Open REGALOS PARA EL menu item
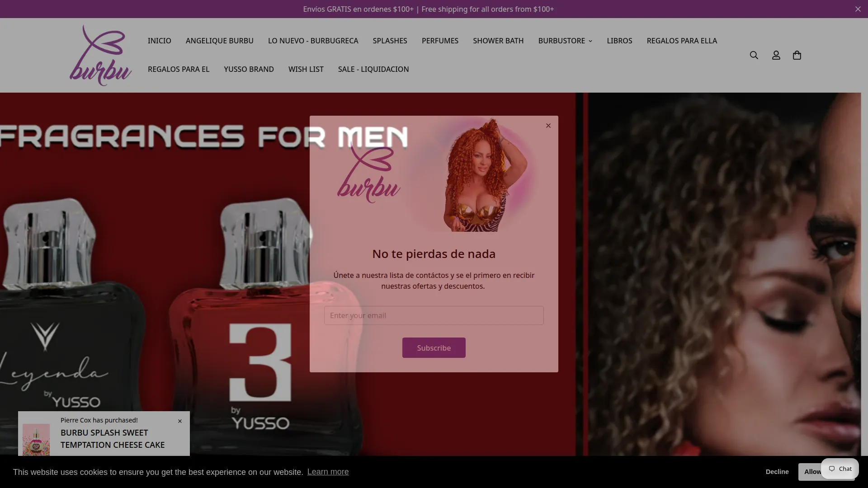Screen dimensions: 868x488 click(179, 69)
